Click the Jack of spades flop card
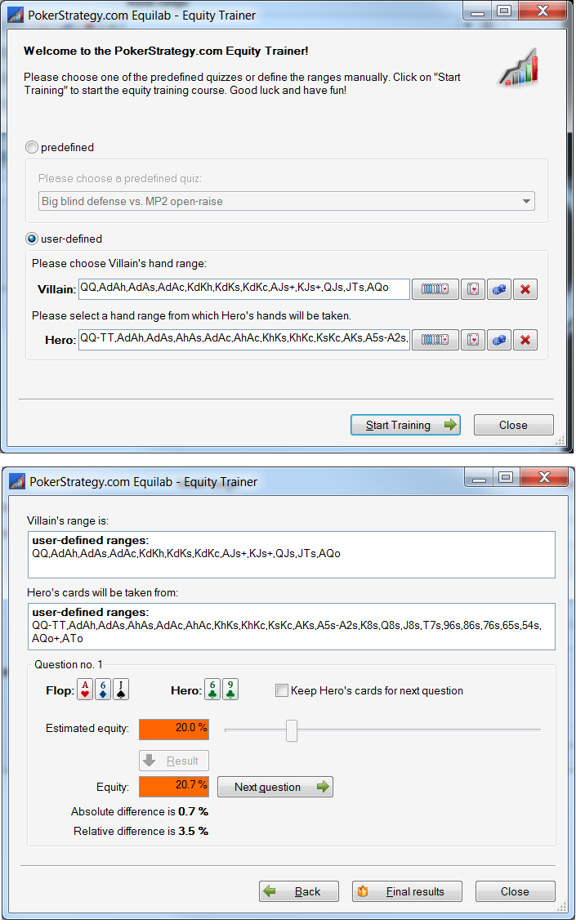The image size is (576, 924). tap(121, 690)
